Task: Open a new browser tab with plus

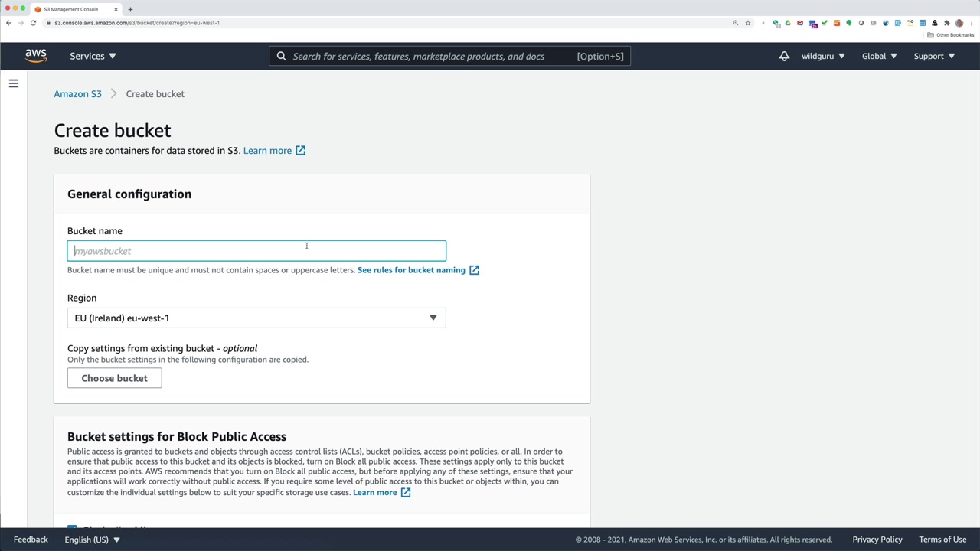Action: [130, 9]
